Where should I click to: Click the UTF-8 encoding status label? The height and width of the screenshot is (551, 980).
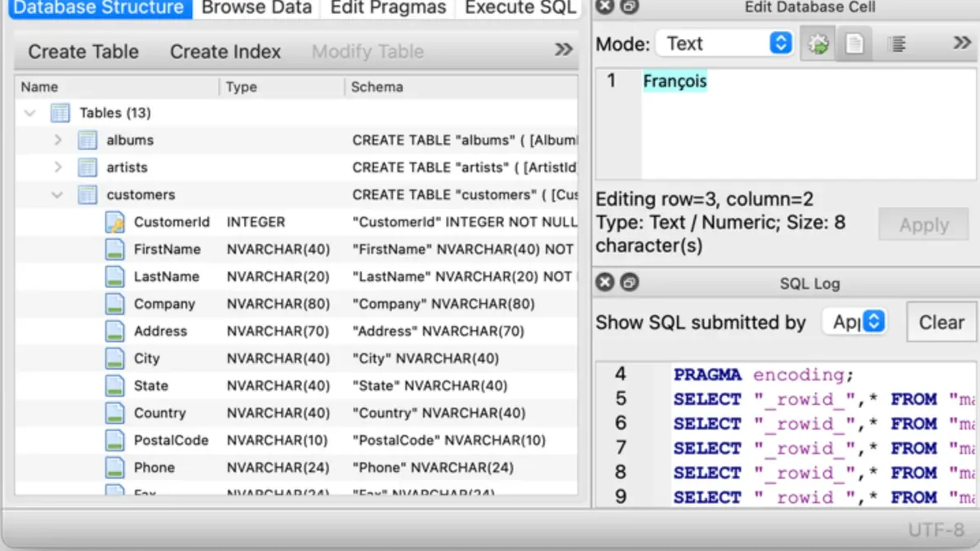click(936, 530)
